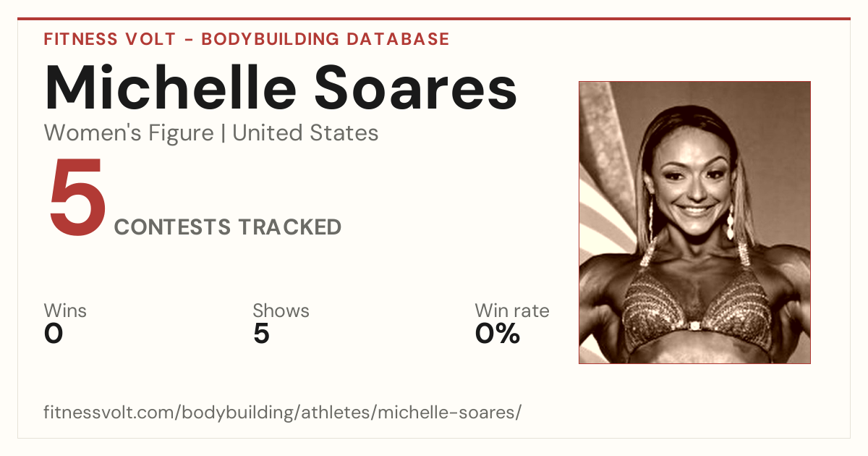
Task: Select the 0% win rate value
Action: [x=498, y=334]
